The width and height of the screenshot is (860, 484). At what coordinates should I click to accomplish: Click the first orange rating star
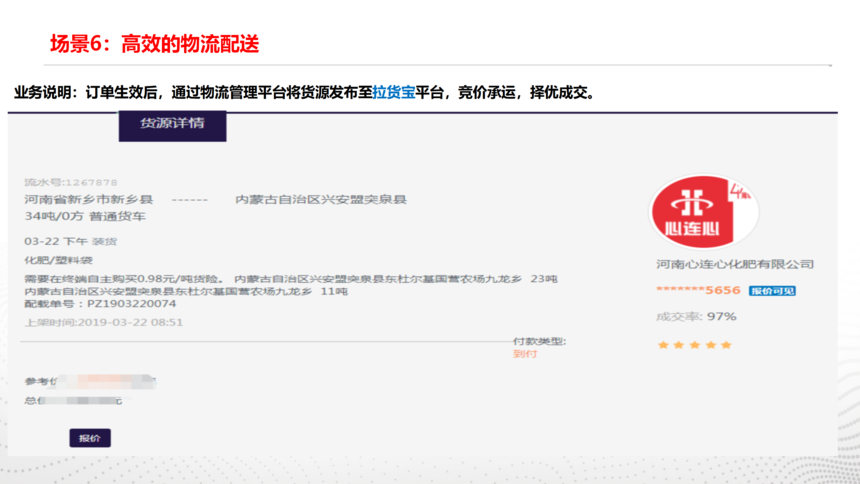coord(662,345)
